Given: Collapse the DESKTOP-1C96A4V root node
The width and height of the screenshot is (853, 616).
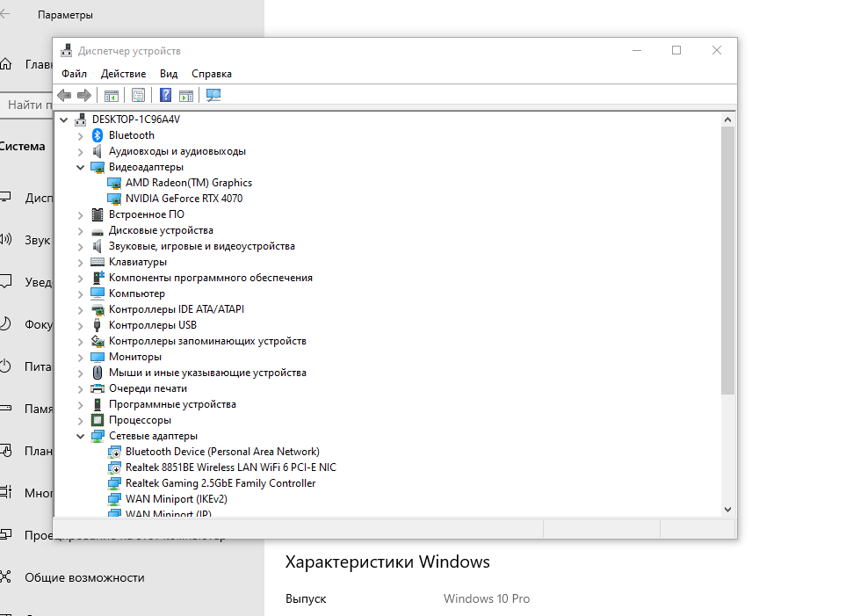Looking at the screenshot, I should point(64,120).
